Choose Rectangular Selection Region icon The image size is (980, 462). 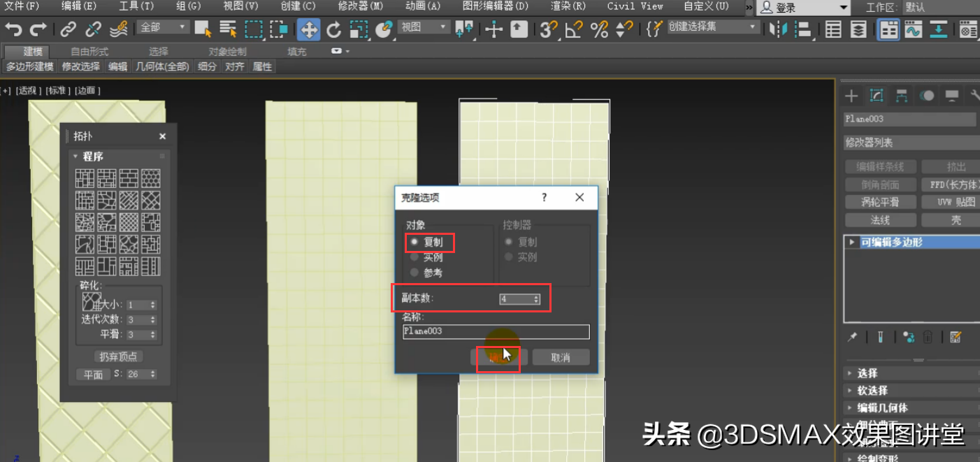click(x=254, y=29)
